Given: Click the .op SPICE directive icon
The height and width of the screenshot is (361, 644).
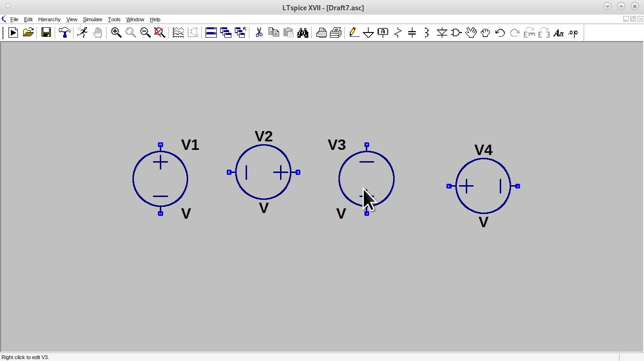Looking at the screenshot, I should coord(573,33).
